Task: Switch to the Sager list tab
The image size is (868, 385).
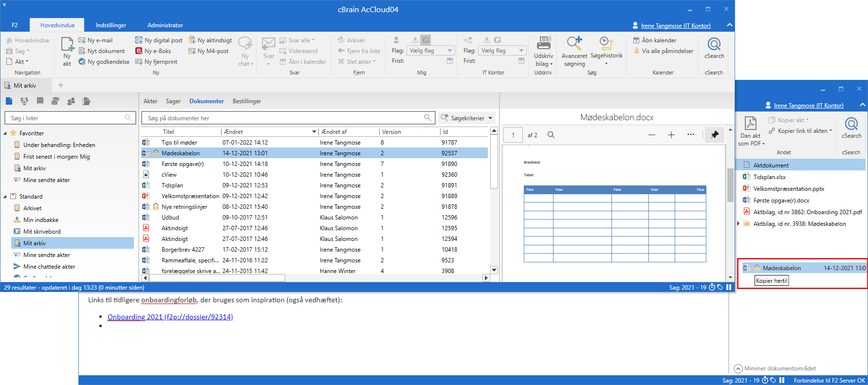Action: click(x=173, y=101)
